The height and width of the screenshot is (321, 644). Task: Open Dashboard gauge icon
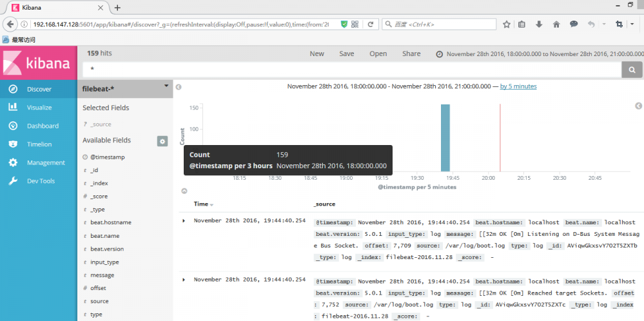tap(13, 126)
